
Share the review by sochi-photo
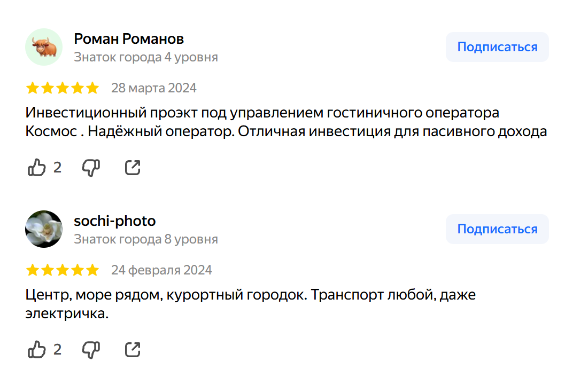(x=132, y=349)
